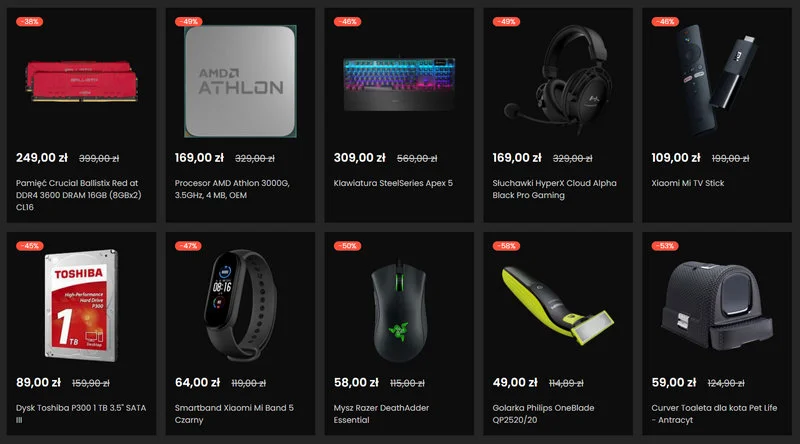Click the -50% badge on the Razer mouse
Image resolution: width=800 pixels, height=444 pixels.
tap(347, 246)
